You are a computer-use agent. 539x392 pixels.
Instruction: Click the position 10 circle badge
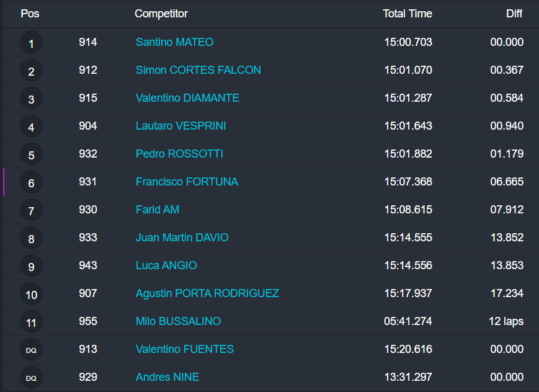pos(31,294)
